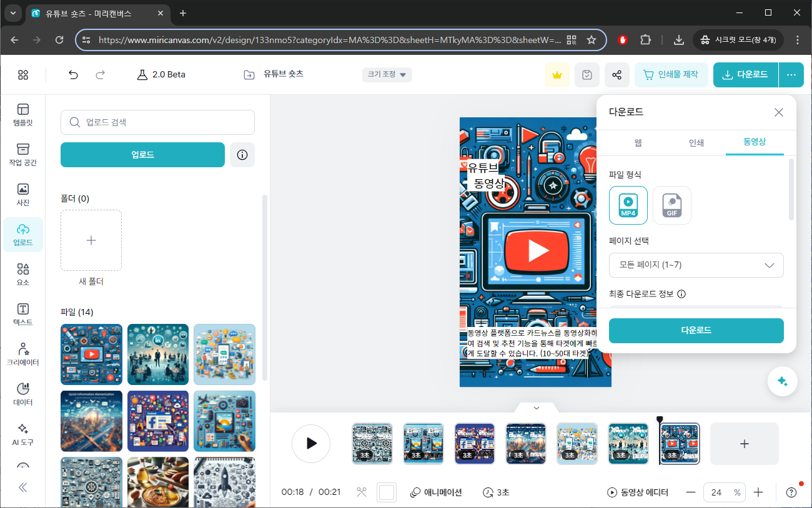
Task: Open the 동영상 에디터
Action: click(638, 492)
